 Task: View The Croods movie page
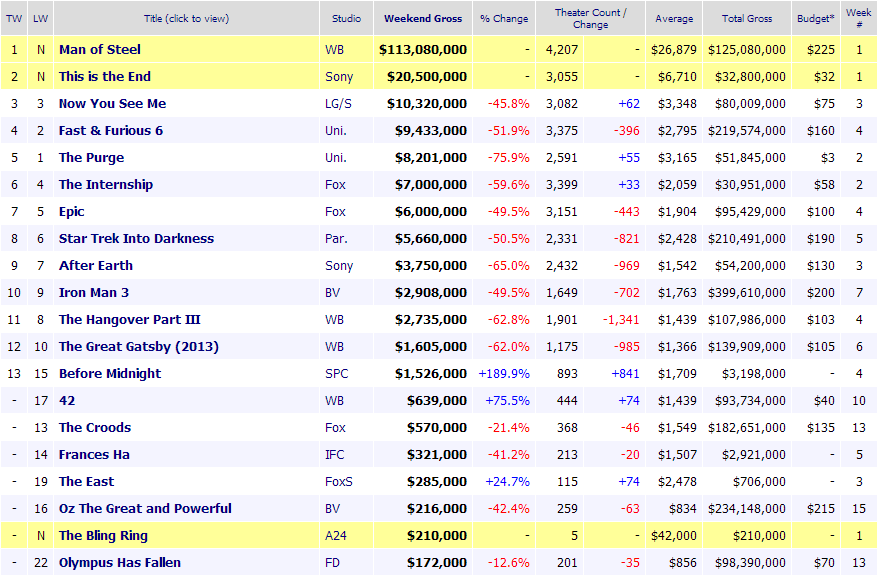coord(95,427)
